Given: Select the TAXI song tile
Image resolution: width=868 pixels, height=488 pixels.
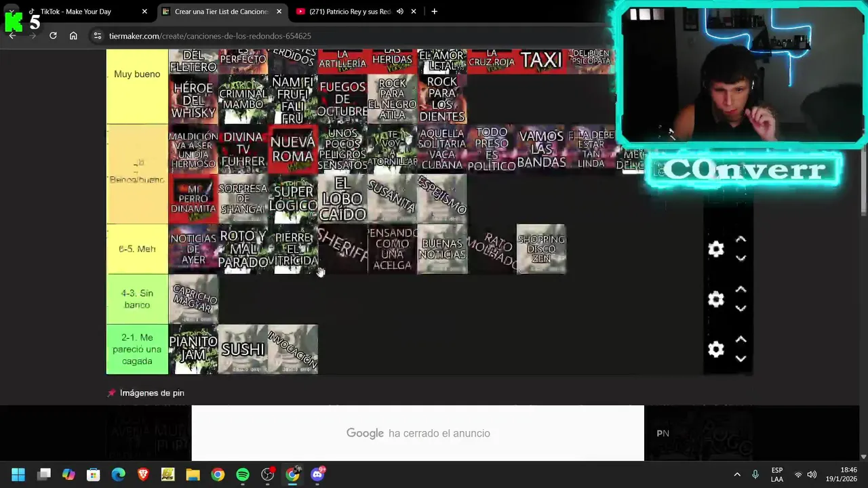Looking at the screenshot, I should pyautogui.click(x=541, y=61).
